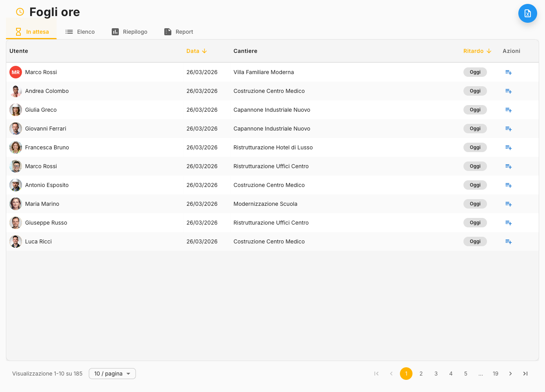Click add-entry icon in Giulia Greco's row

(509, 110)
